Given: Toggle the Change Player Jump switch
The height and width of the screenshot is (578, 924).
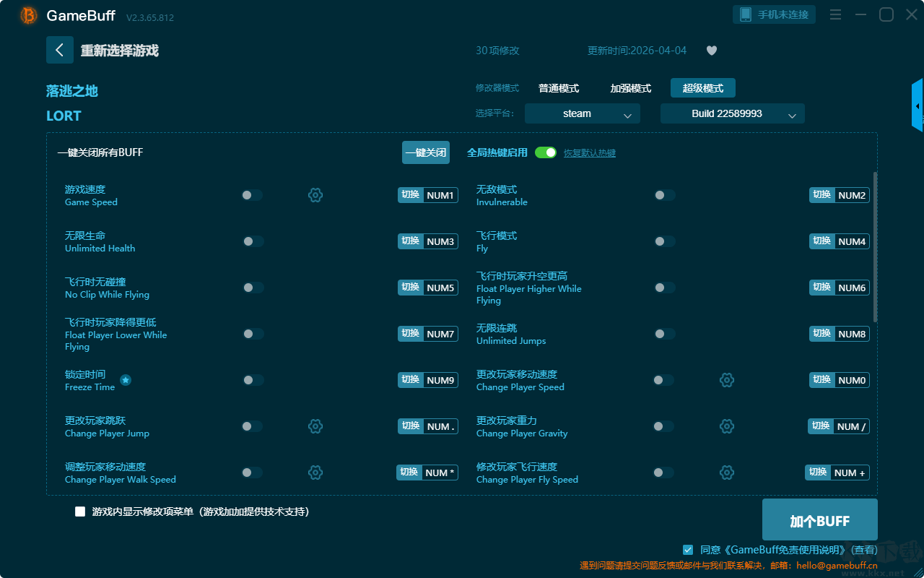Looking at the screenshot, I should click(252, 426).
